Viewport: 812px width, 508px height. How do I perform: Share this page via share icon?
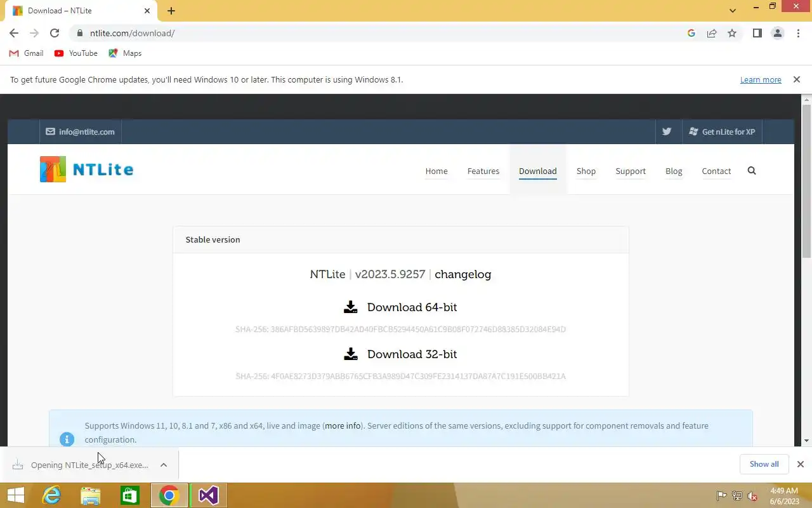click(x=712, y=33)
